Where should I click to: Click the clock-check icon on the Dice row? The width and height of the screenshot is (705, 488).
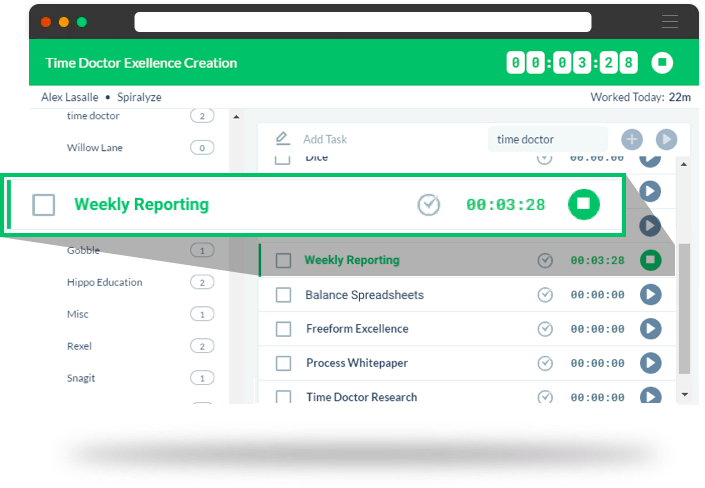coord(544,160)
